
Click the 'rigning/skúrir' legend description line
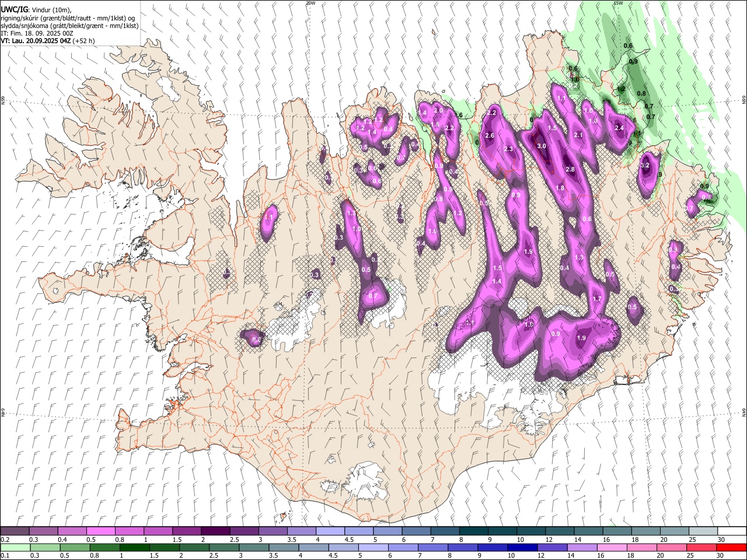coord(68,18)
